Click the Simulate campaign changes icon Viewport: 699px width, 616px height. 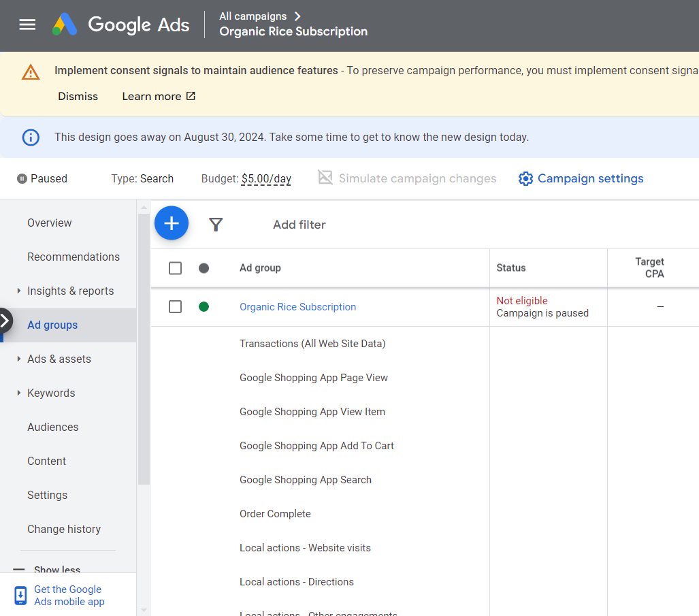point(325,178)
